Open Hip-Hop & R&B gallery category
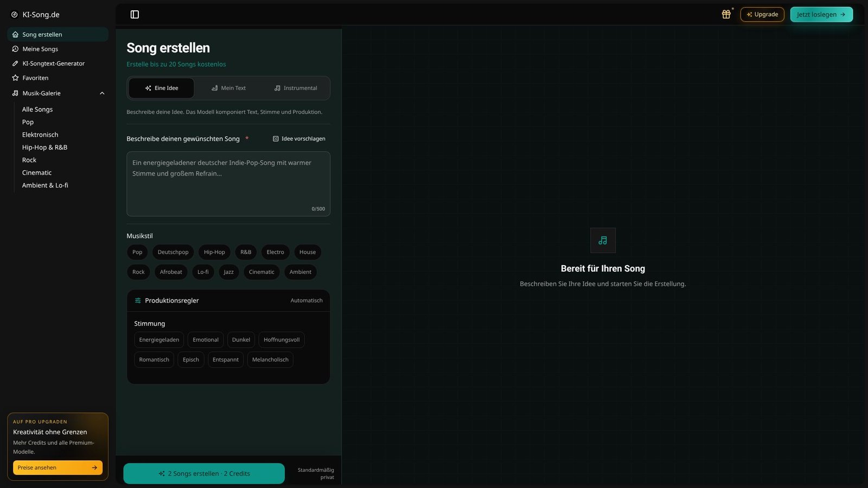Screen dimensions: 868x488 coord(44,147)
